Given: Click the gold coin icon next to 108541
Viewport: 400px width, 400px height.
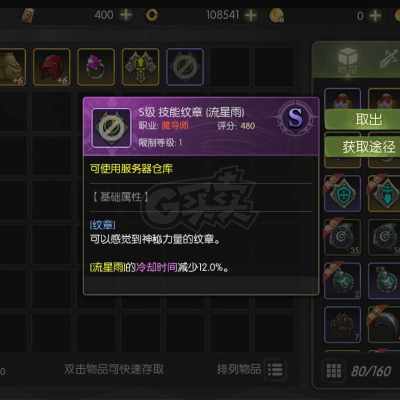Looking at the screenshot, I should pos(277,15).
